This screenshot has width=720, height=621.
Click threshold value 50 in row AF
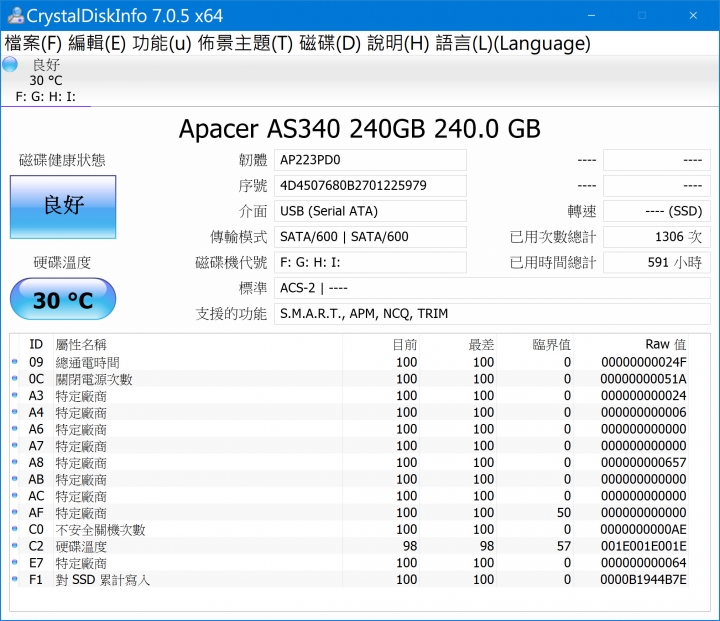(564, 512)
